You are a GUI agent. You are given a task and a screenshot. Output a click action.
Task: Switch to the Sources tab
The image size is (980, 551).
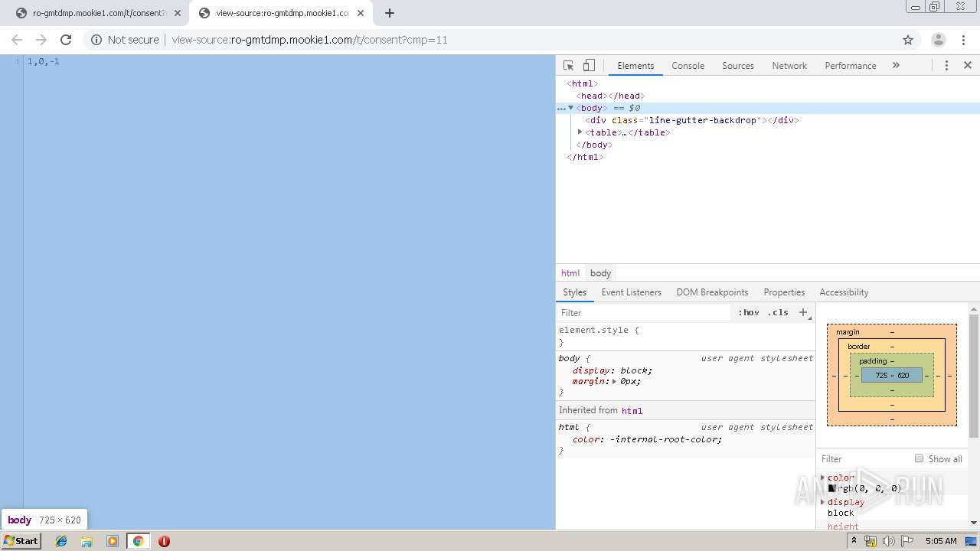click(x=738, y=66)
